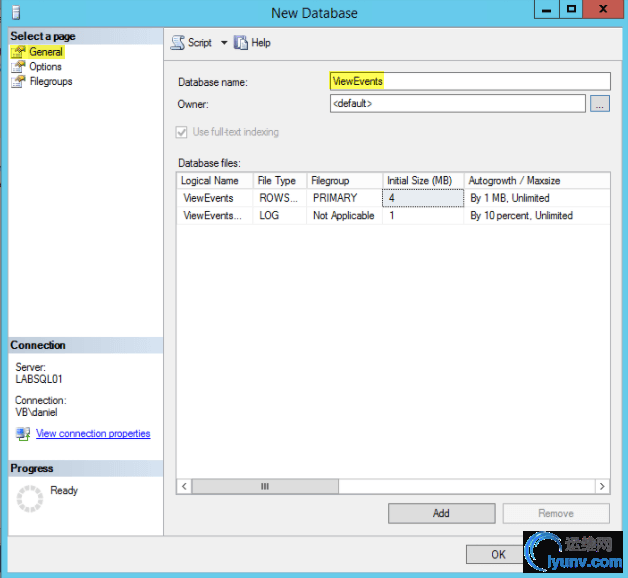Click the New Database title bar icon
The width and height of the screenshot is (628, 578).
coord(16,12)
